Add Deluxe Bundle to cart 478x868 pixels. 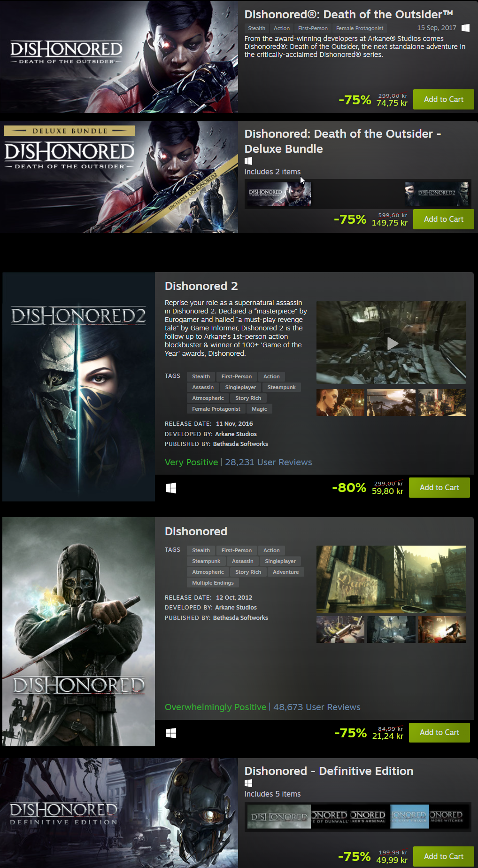(444, 219)
